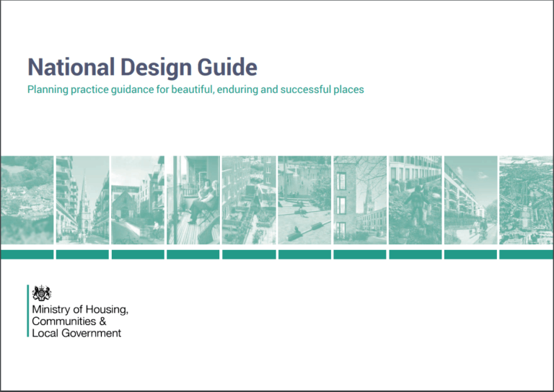Click the teal bar under the first photo

pyautogui.click(x=27, y=254)
